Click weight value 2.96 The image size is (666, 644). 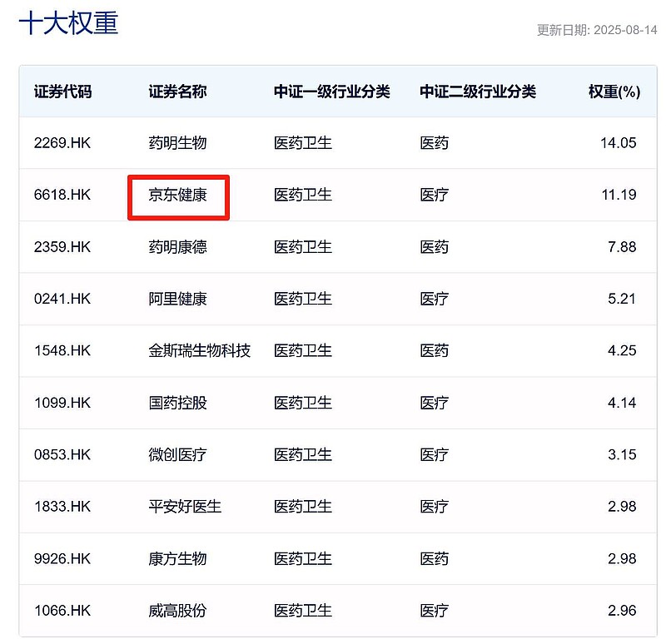coord(622,611)
